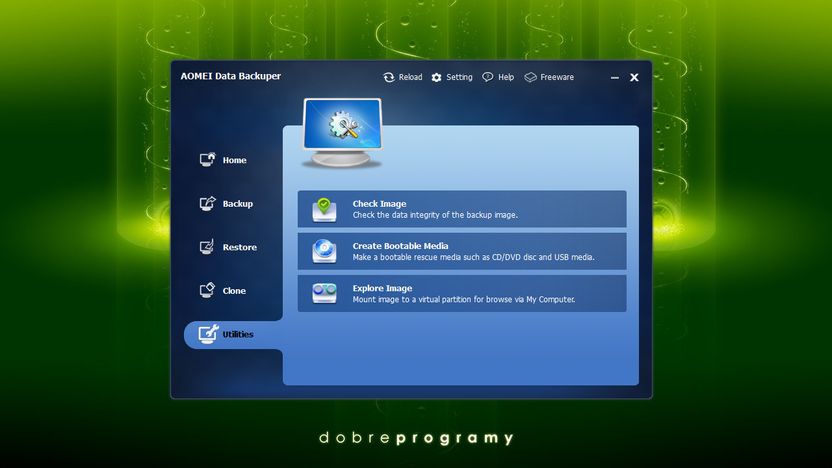832x468 pixels.
Task: Click 'Check the data integrity of the backup image.'
Action: 435,215
